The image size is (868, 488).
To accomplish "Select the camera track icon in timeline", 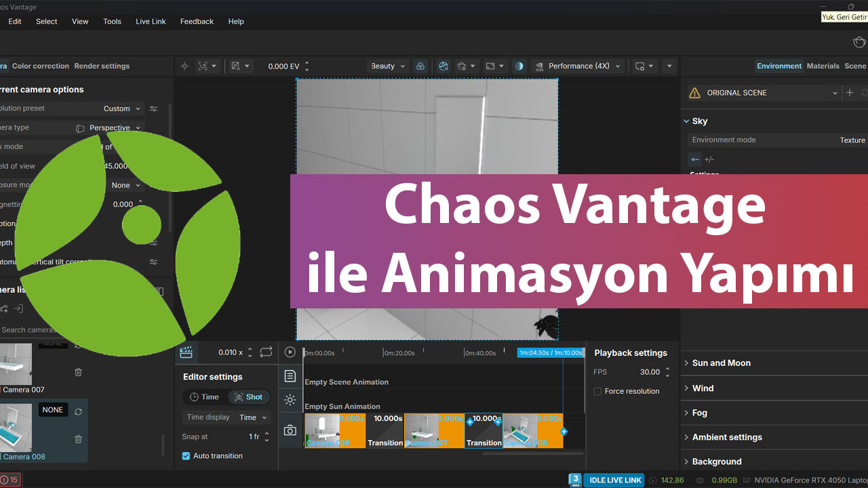I will pyautogui.click(x=290, y=430).
